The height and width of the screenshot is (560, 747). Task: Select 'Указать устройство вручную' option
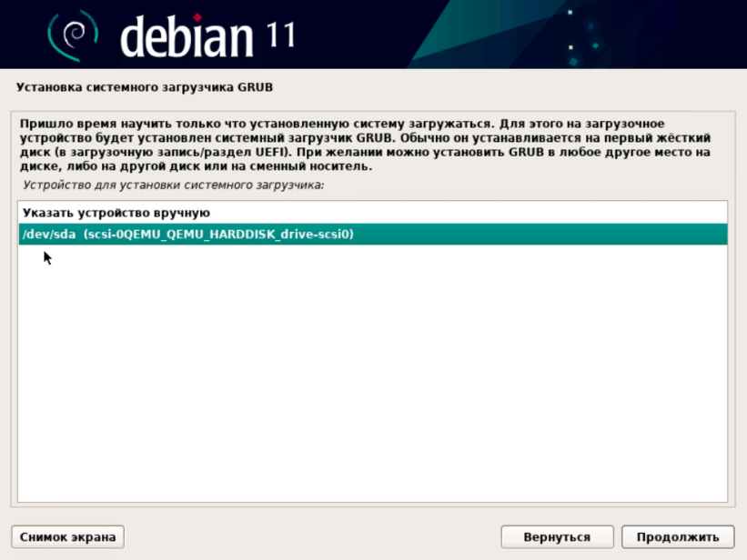372,213
